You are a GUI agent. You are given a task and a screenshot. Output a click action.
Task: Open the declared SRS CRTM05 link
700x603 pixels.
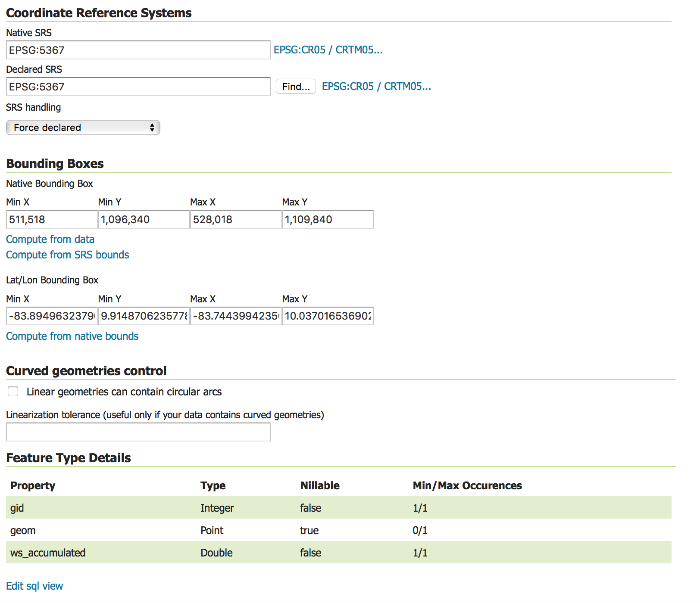[x=376, y=87]
